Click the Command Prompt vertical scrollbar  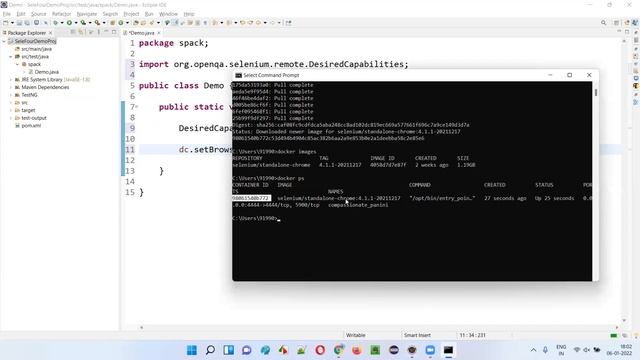pos(596,181)
